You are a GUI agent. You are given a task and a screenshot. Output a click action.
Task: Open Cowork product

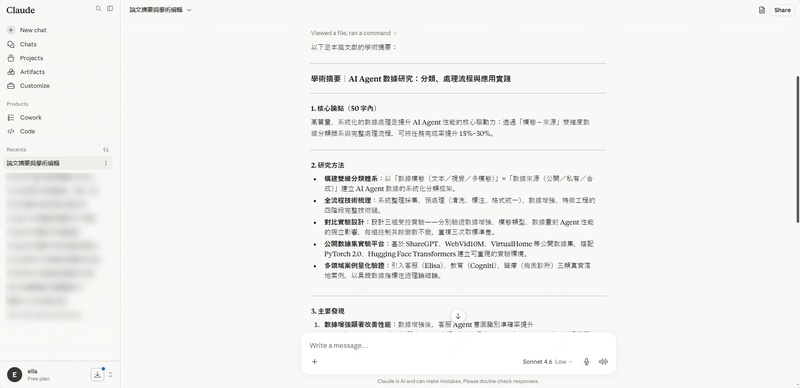coord(31,117)
